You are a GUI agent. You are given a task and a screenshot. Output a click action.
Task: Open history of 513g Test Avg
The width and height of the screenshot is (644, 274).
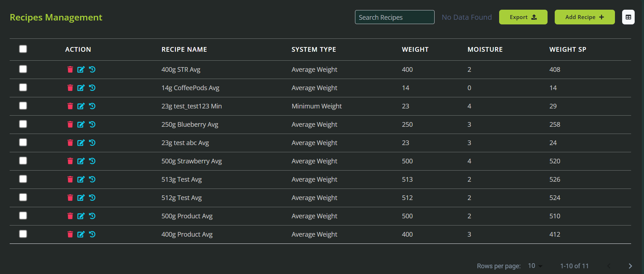(x=92, y=179)
